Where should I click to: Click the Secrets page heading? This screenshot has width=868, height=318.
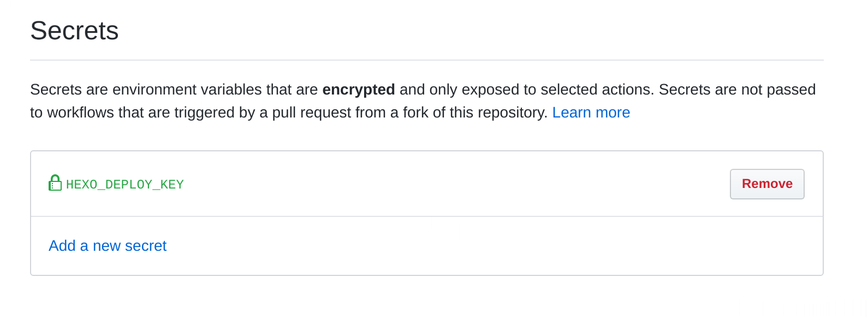[74, 31]
